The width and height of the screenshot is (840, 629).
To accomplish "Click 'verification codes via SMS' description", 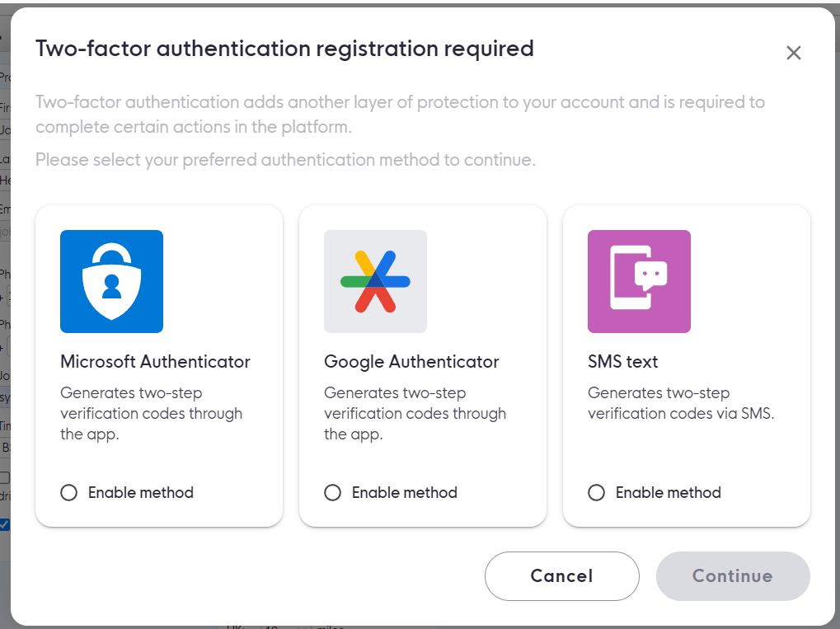I will click(681, 403).
